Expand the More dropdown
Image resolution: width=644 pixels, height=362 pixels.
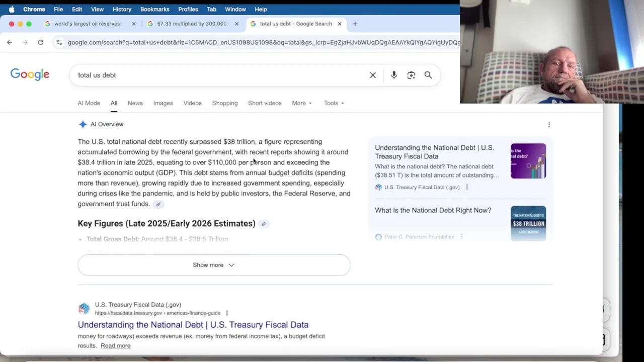[302, 103]
